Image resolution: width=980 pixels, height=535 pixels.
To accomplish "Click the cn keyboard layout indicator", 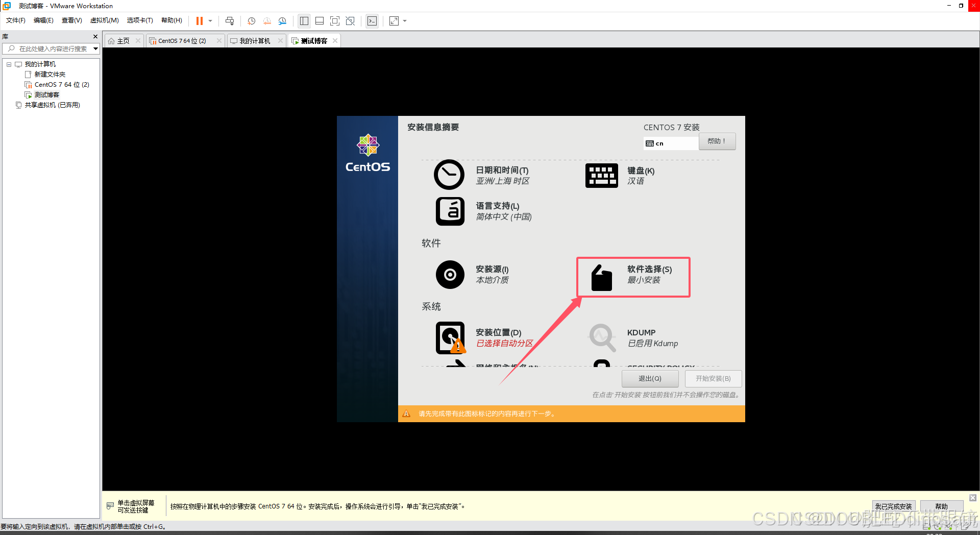I will pos(671,143).
